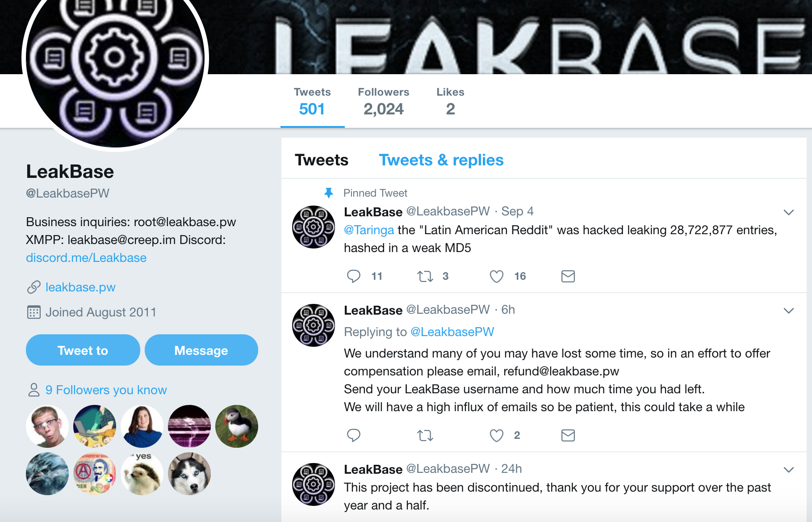Switch to Tweets & replies tab

pyautogui.click(x=441, y=160)
